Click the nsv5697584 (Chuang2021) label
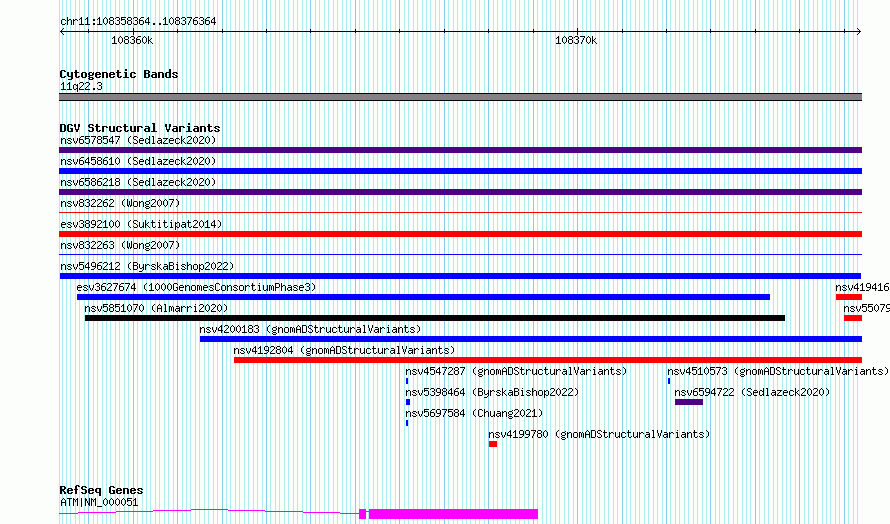The image size is (890, 524). tap(474, 413)
